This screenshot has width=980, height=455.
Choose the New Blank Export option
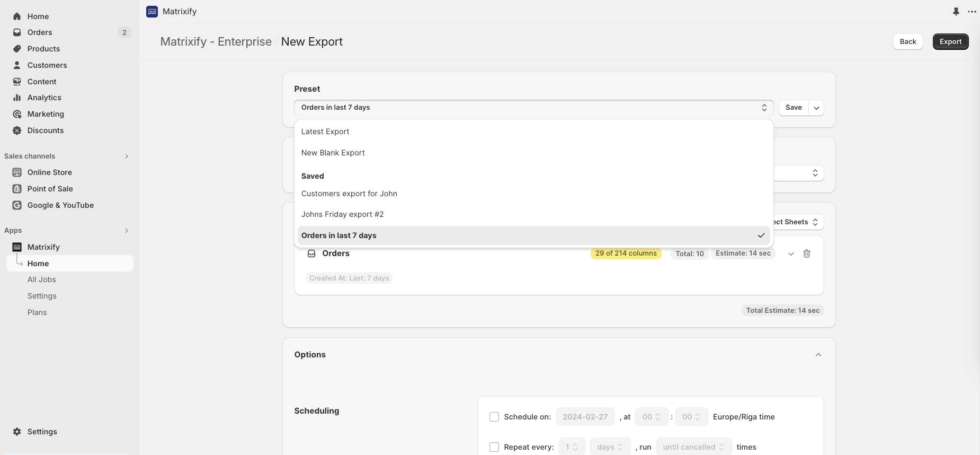333,153
